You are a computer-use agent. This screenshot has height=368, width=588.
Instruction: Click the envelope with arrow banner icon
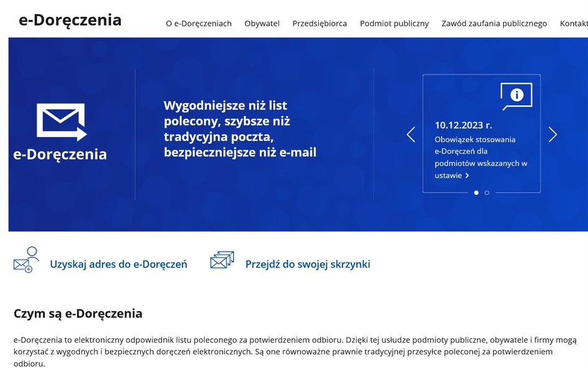click(62, 122)
